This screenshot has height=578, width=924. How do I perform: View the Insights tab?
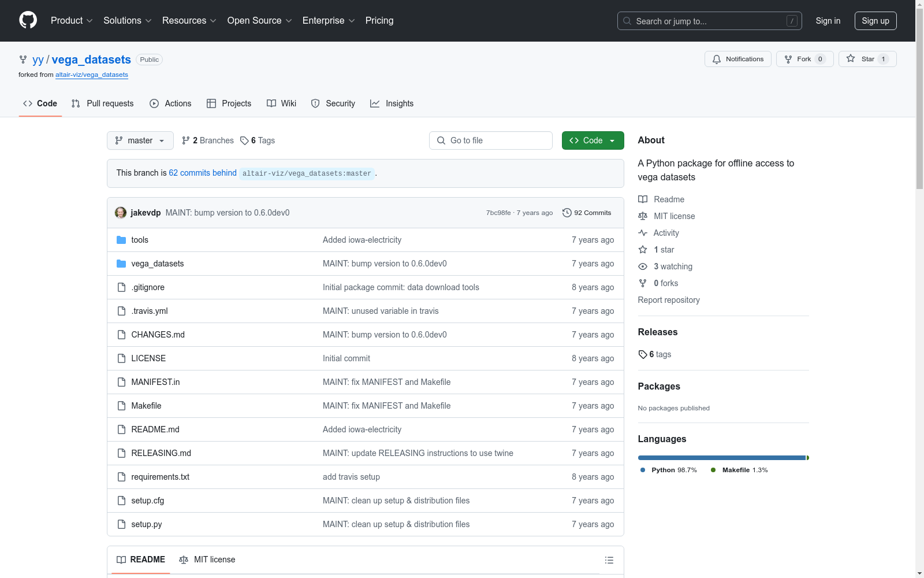tap(392, 103)
